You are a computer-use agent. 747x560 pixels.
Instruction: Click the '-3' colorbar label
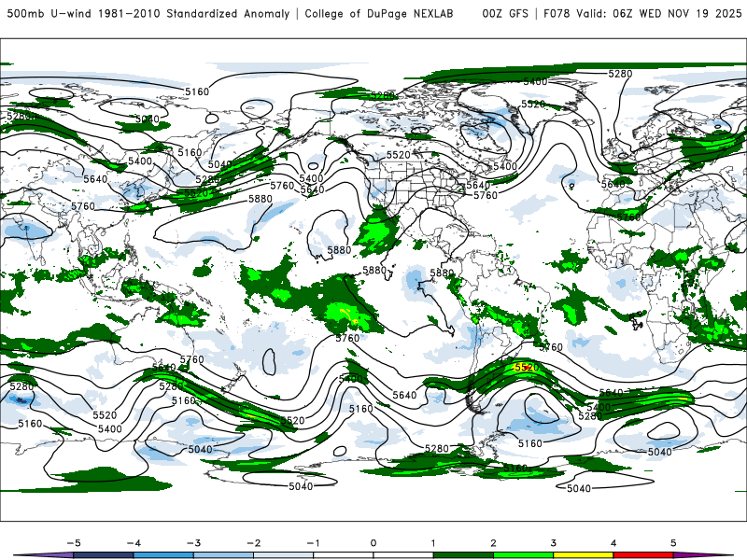coord(193,543)
